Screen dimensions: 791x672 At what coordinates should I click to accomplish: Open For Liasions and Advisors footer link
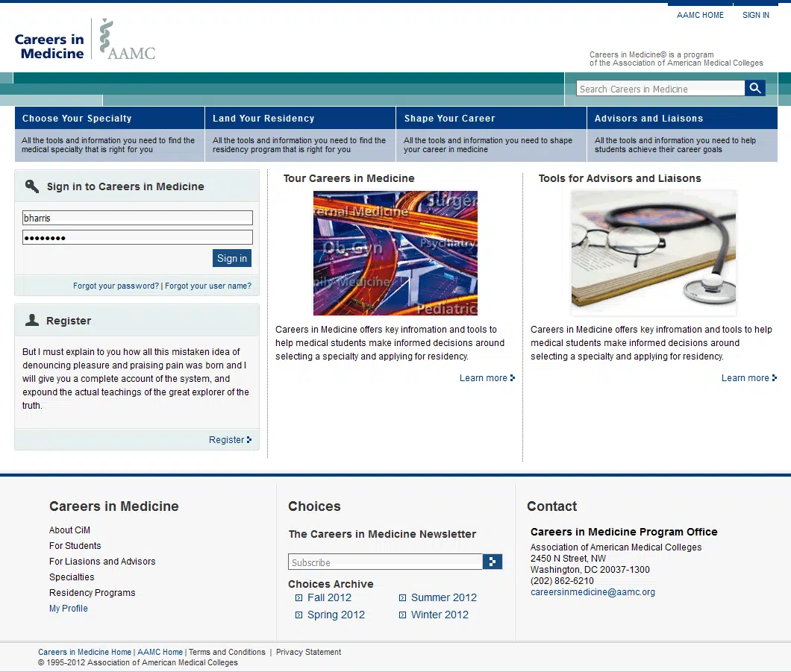(x=102, y=561)
